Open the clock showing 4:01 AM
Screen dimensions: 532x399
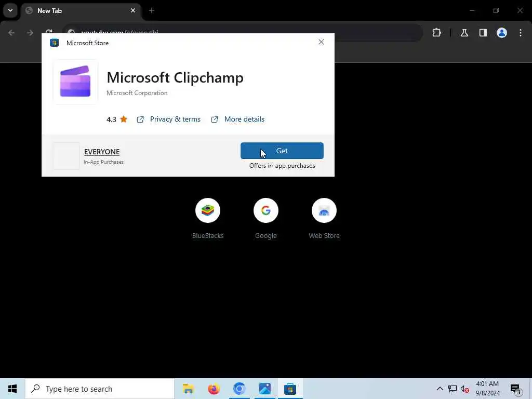point(487,389)
